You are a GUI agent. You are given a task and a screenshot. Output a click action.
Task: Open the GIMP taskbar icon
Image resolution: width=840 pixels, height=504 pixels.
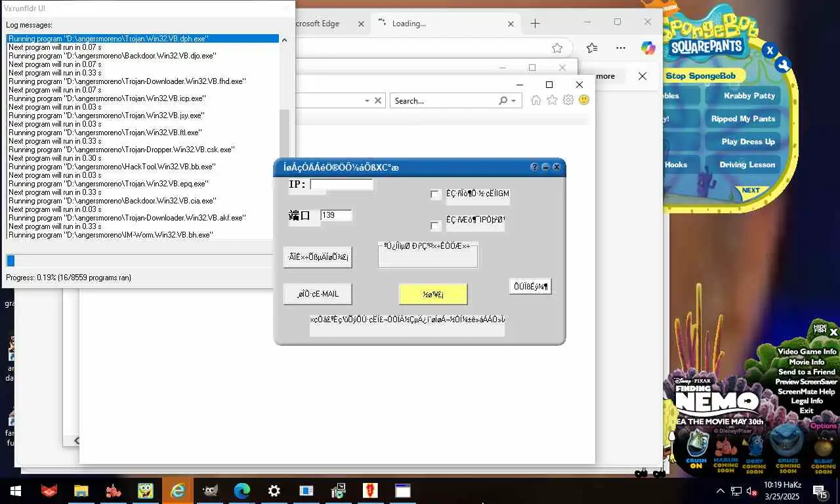click(210, 490)
